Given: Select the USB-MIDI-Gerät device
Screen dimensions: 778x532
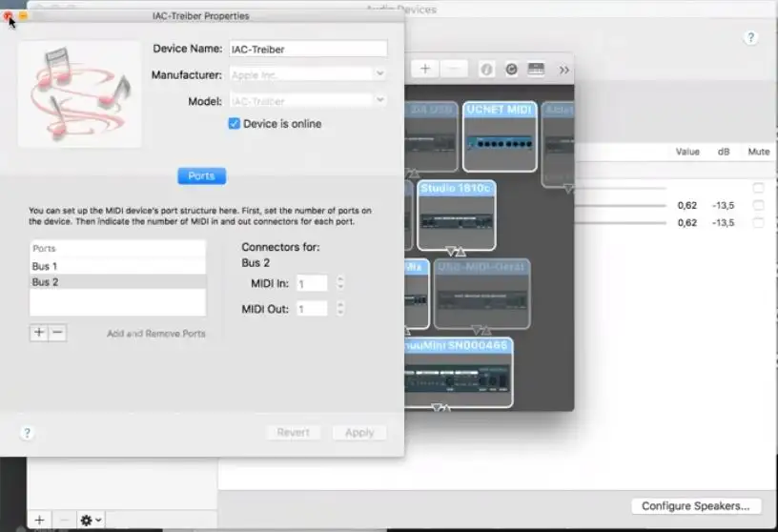Looking at the screenshot, I should click(481, 294).
